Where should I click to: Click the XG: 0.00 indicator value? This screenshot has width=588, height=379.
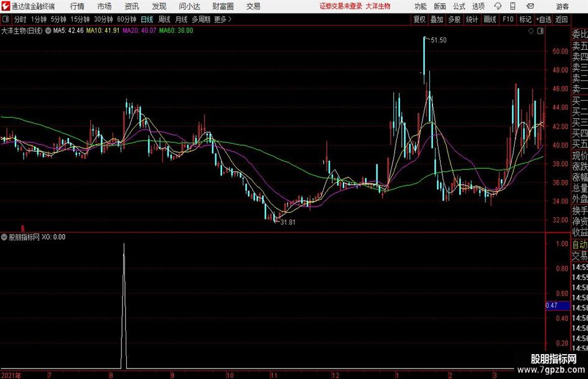(54, 237)
